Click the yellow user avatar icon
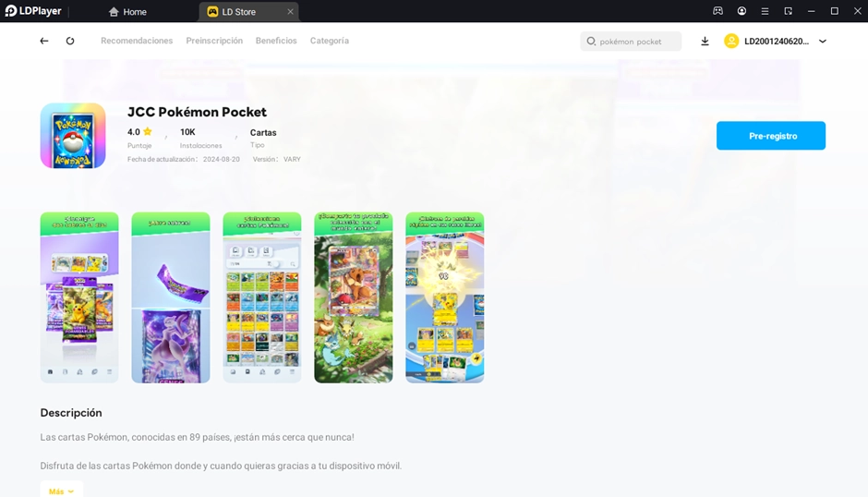The width and height of the screenshot is (868, 497). tap(731, 41)
